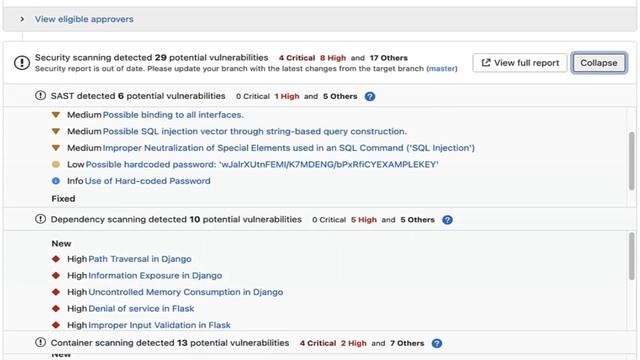The height and width of the screenshot is (360, 640).
Task: Click 'SAST detected 6 potential vulnerabilities' text
Action: (x=138, y=96)
